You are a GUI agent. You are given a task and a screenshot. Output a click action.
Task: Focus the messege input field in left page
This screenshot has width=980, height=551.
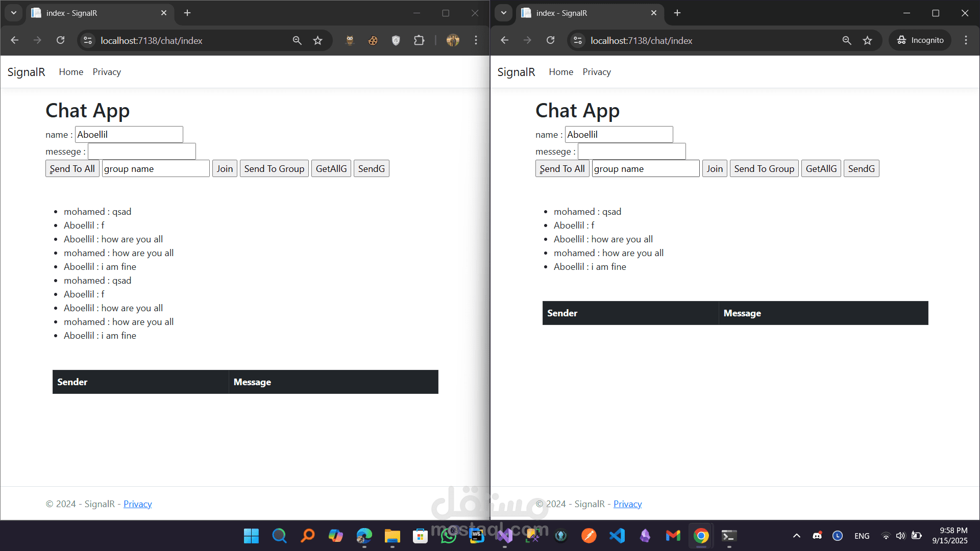(142, 152)
